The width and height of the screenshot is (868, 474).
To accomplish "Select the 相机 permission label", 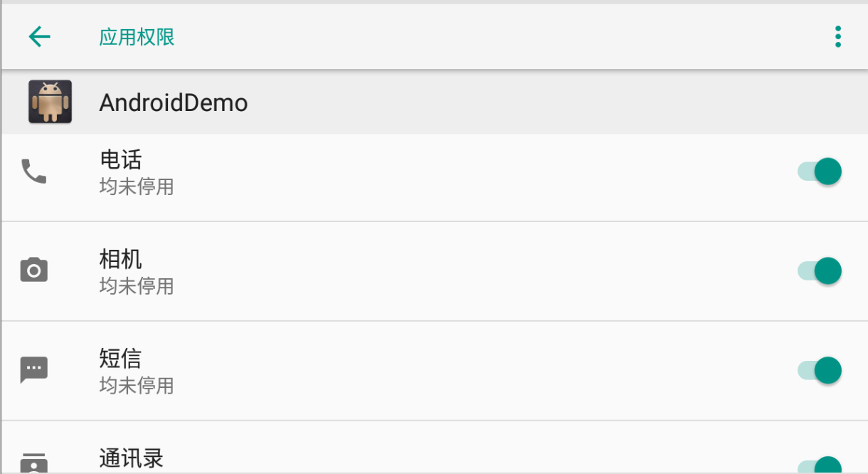I will coord(121,260).
